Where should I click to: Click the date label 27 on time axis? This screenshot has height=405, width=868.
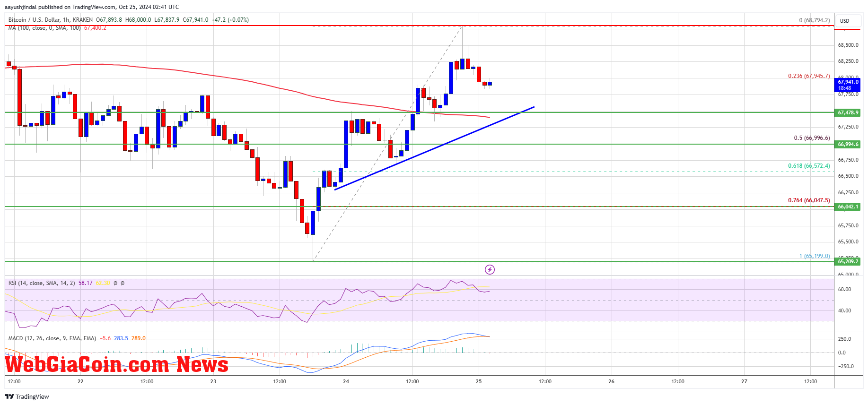[744, 381]
